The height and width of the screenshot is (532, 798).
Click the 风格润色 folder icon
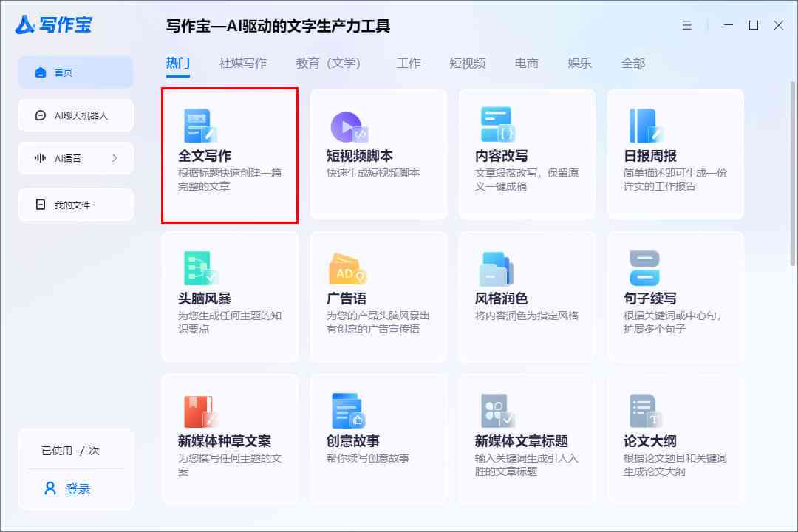point(497,269)
